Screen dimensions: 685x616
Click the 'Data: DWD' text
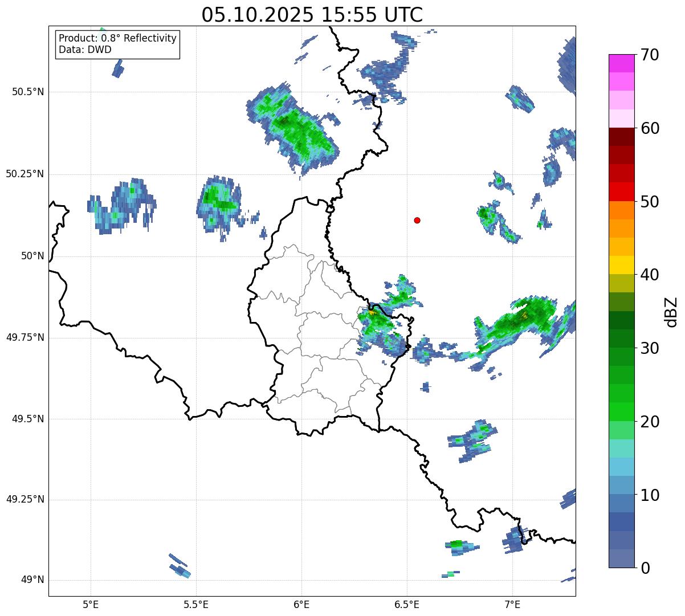pos(85,50)
